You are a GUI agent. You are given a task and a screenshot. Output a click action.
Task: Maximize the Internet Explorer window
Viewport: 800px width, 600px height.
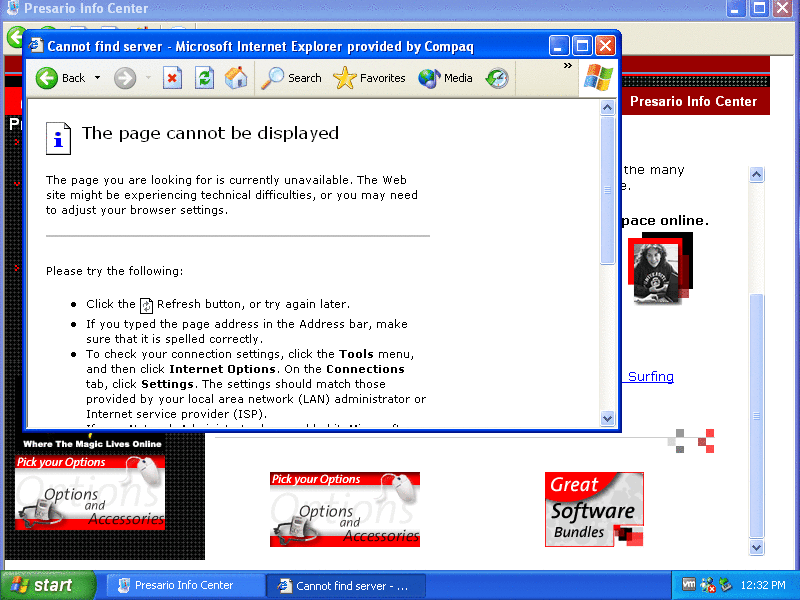[582, 46]
